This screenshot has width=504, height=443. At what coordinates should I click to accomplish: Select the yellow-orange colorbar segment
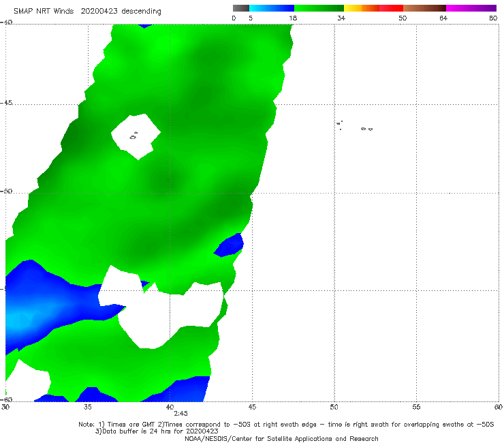point(361,8)
